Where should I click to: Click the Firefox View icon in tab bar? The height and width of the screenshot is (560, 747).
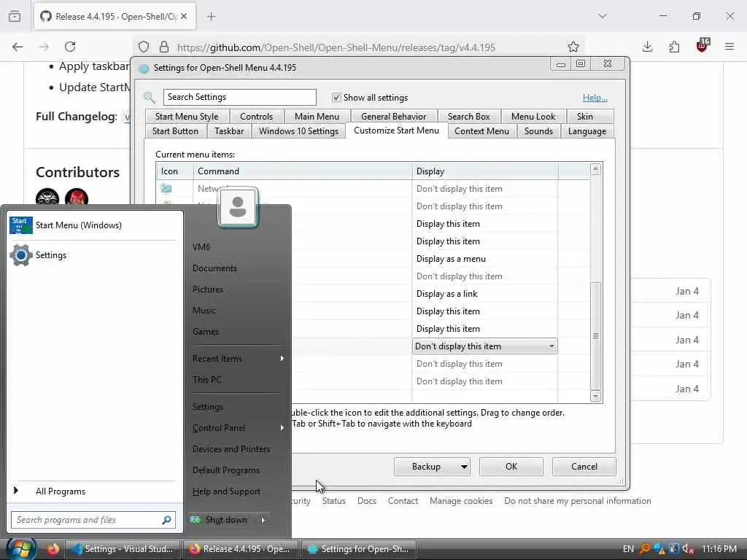15,17
